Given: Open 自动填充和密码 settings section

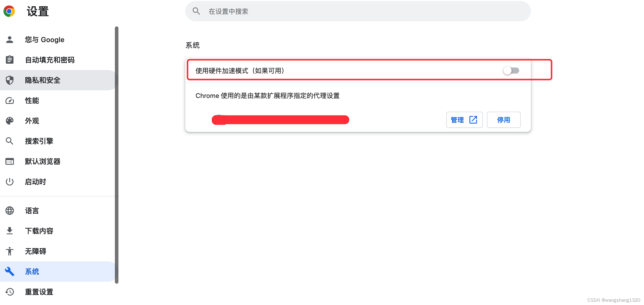Looking at the screenshot, I should pos(58,60).
